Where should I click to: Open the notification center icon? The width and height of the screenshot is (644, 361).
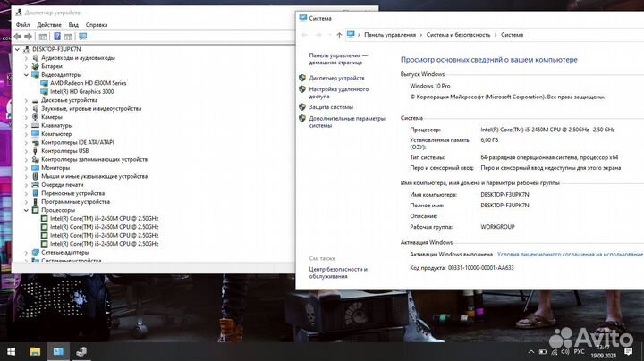tap(628, 351)
